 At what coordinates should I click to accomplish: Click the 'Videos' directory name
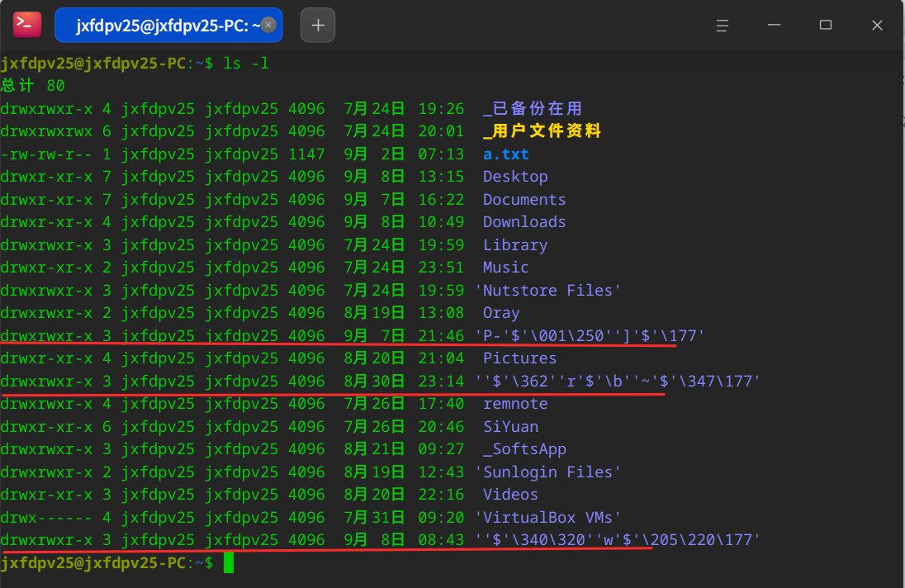[510, 495]
